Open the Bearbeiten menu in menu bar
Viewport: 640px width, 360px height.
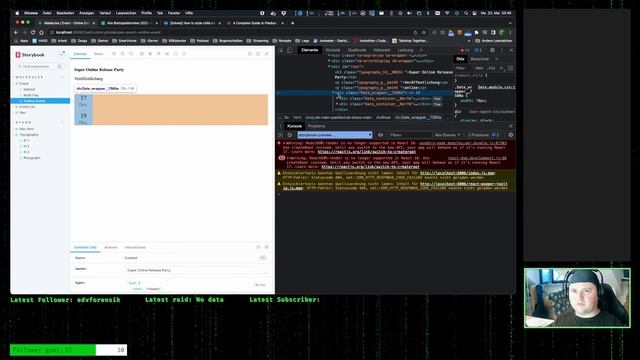coord(65,13)
